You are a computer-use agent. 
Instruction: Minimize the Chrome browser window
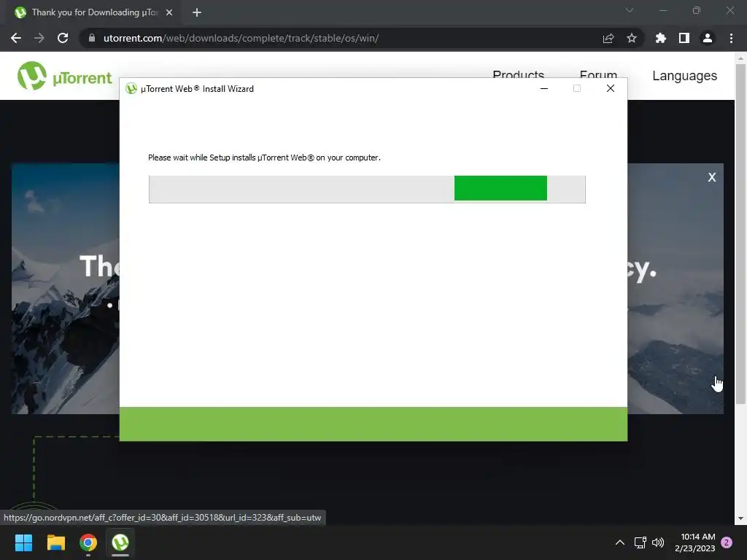pos(662,10)
